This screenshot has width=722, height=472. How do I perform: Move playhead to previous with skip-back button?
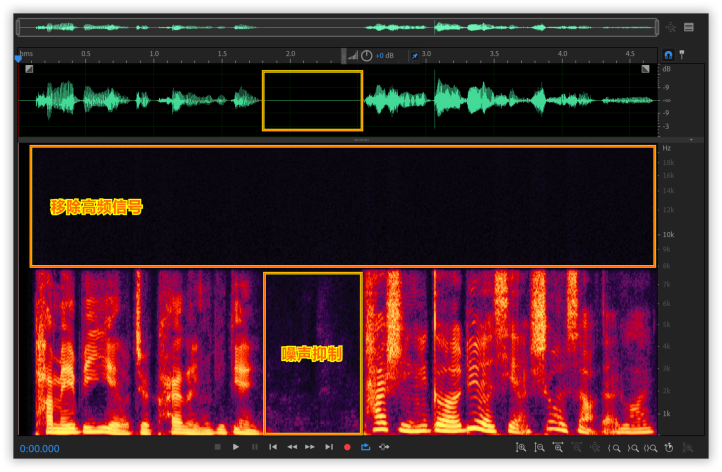pyautogui.click(x=273, y=447)
